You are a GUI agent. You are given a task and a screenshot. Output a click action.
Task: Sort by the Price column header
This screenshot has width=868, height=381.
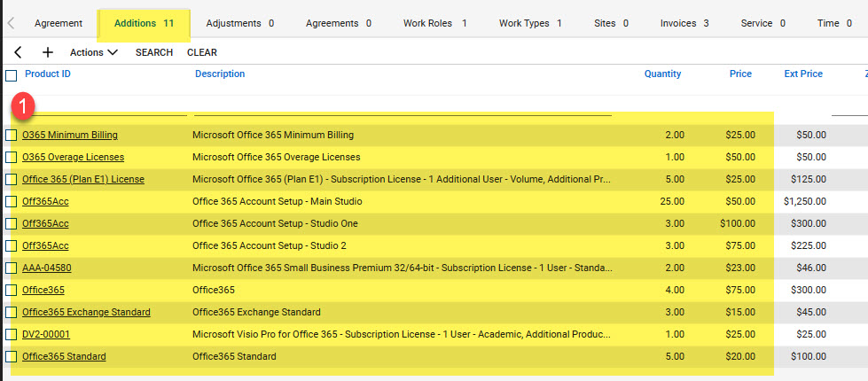click(x=740, y=74)
